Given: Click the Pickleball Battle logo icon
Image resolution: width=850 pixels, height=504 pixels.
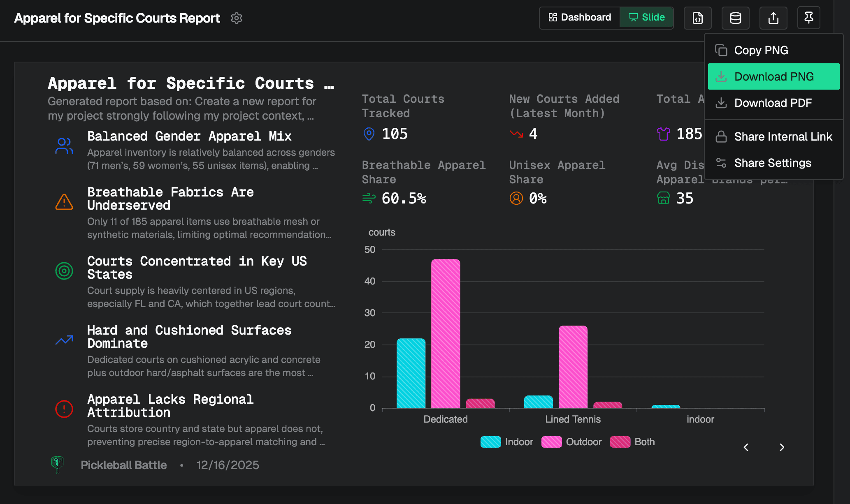Looking at the screenshot, I should click(57, 465).
